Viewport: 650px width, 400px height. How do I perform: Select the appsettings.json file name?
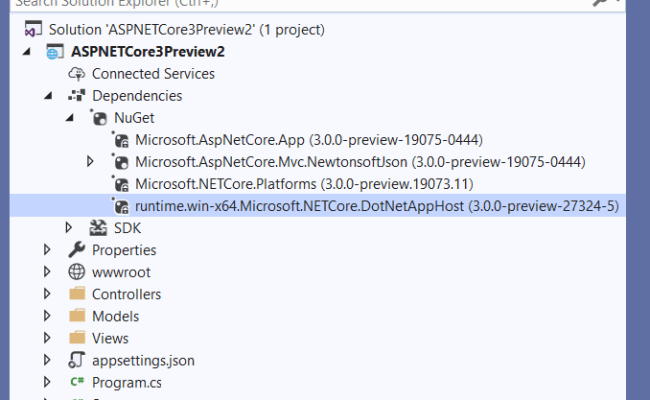click(143, 360)
